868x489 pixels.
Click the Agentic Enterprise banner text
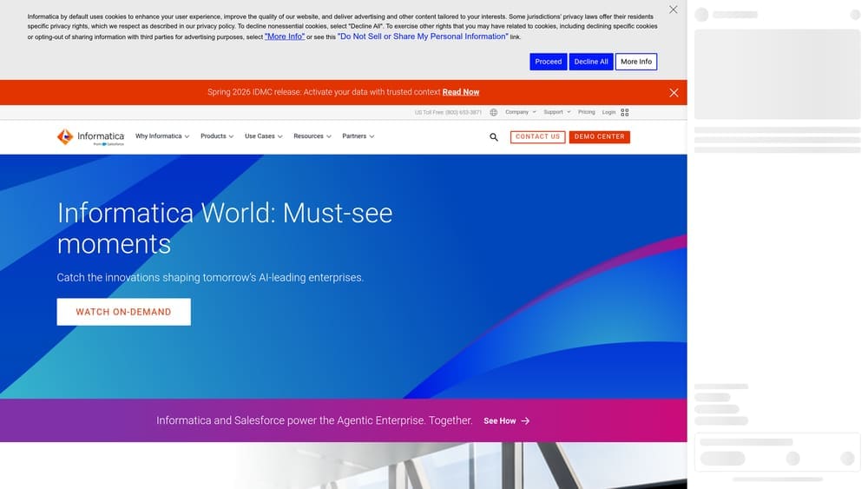click(x=314, y=420)
